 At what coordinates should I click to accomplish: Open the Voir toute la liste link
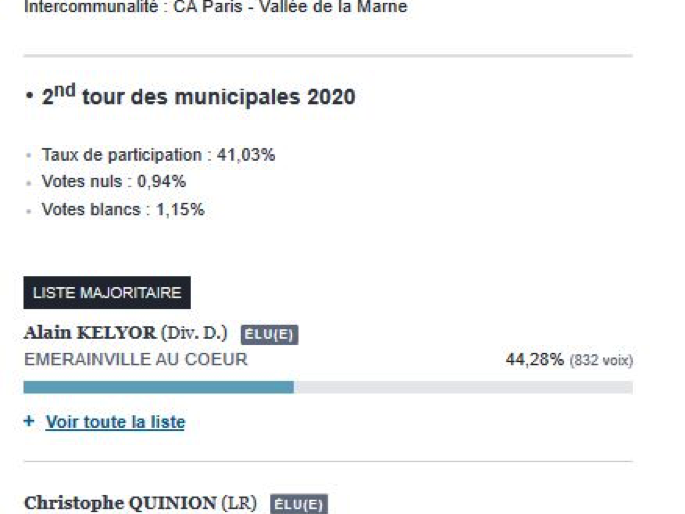115,422
